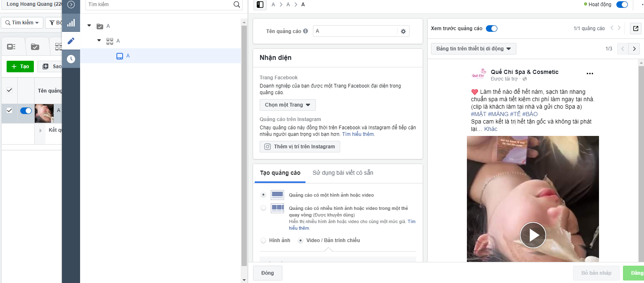The height and width of the screenshot is (283, 644).
Task: Select the ad icon for item A in the tree
Action: click(x=120, y=56)
